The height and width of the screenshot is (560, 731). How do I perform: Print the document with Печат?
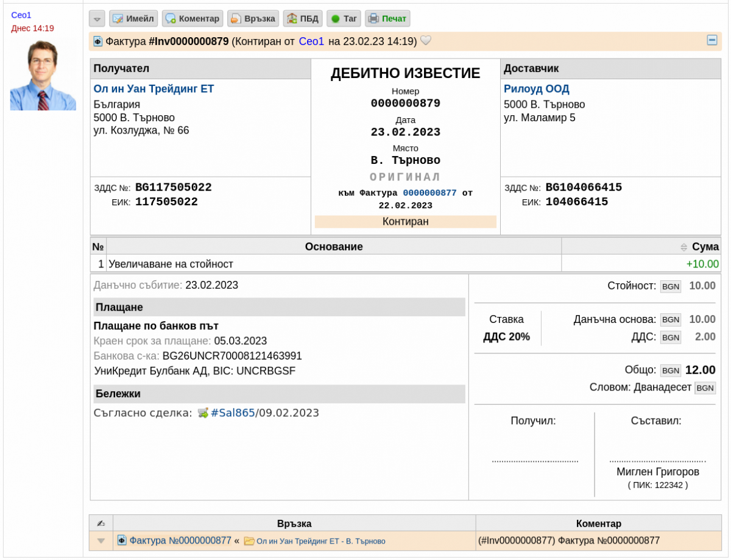coord(387,18)
